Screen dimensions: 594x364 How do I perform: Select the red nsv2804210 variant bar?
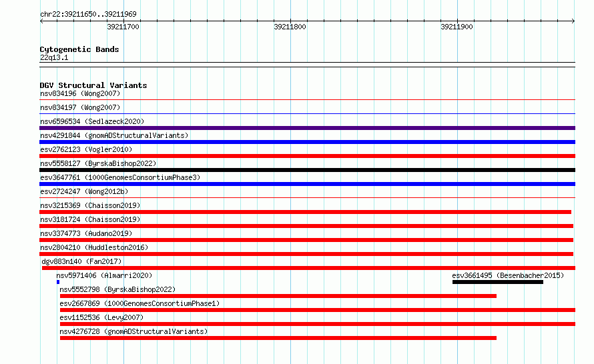click(306, 254)
